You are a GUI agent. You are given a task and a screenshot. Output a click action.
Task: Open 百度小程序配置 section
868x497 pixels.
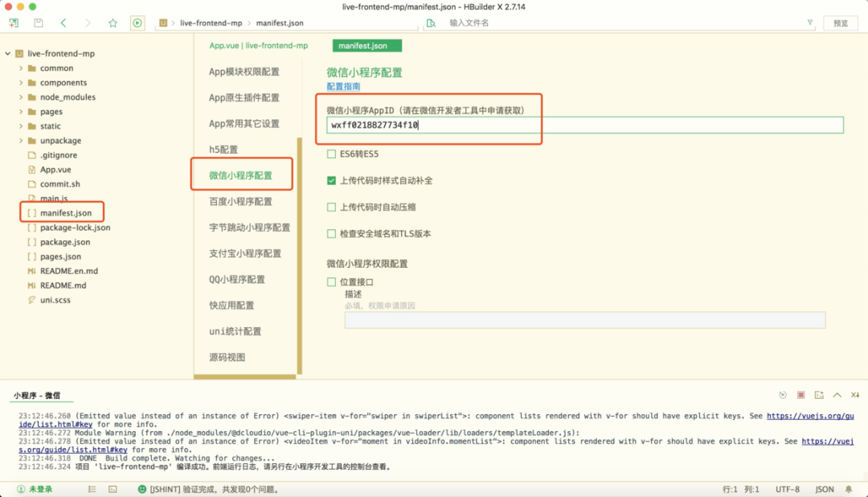241,202
